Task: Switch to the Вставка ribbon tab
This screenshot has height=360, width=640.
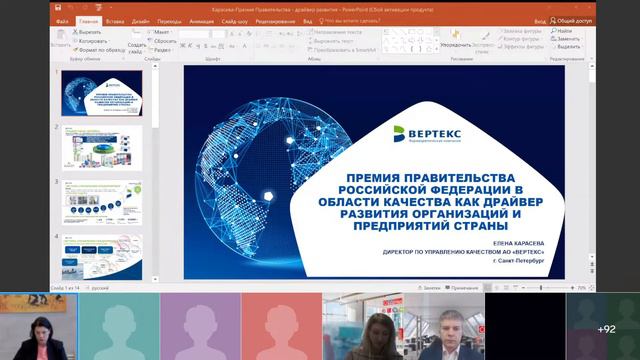Action: tap(115, 21)
